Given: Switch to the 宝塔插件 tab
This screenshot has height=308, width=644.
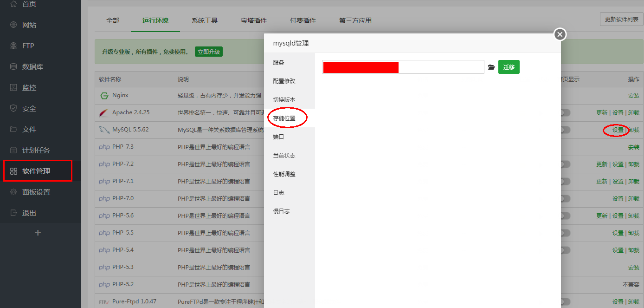Looking at the screenshot, I should coord(254,20).
